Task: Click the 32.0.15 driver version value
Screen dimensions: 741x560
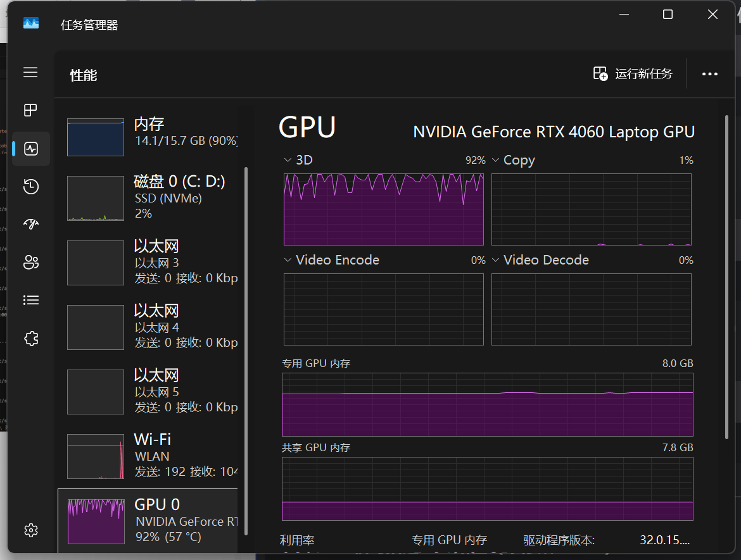Action: point(665,540)
